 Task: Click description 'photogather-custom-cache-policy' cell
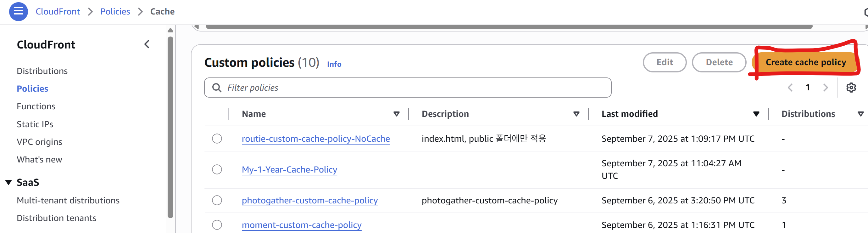490,200
